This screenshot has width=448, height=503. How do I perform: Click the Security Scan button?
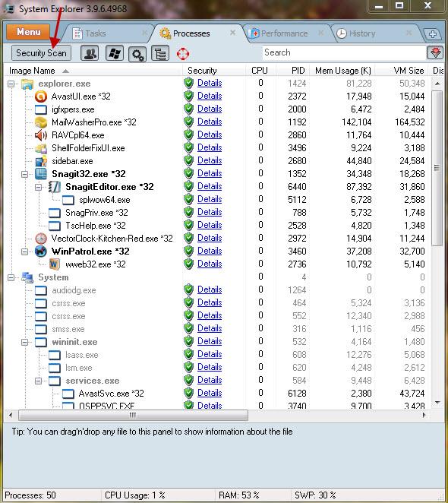pyautogui.click(x=41, y=53)
